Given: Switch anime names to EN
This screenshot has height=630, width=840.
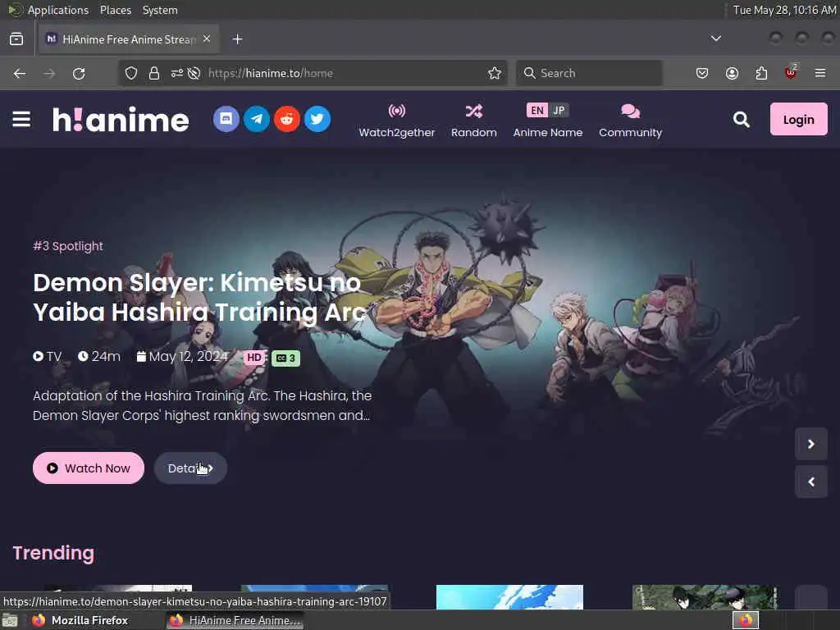Looking at the screenshot, I should point(536,111).
